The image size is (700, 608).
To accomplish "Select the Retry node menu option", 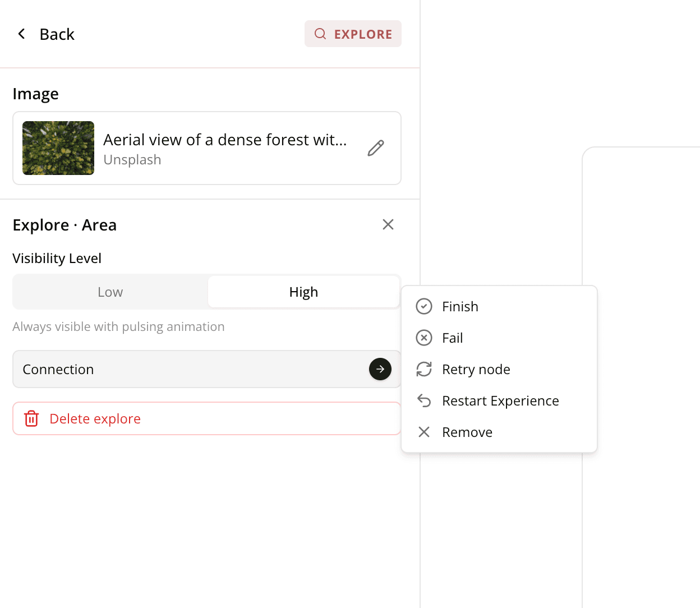I will [x=499, y=369].
